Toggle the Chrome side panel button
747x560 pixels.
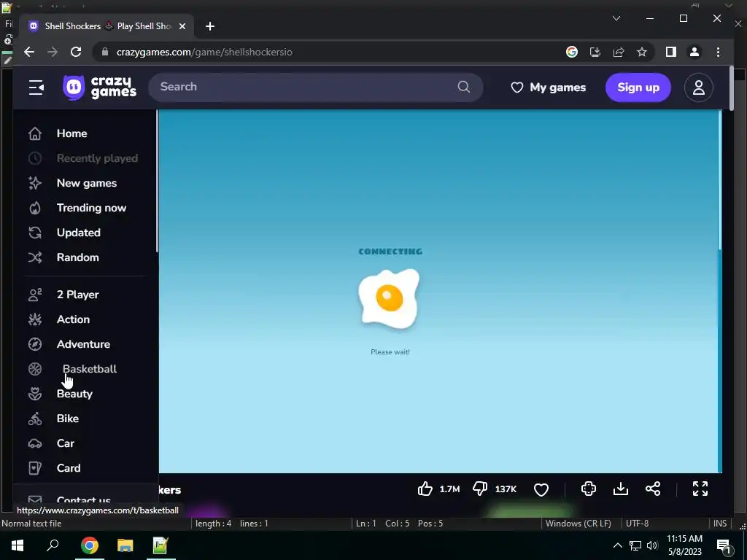(671, 52)
